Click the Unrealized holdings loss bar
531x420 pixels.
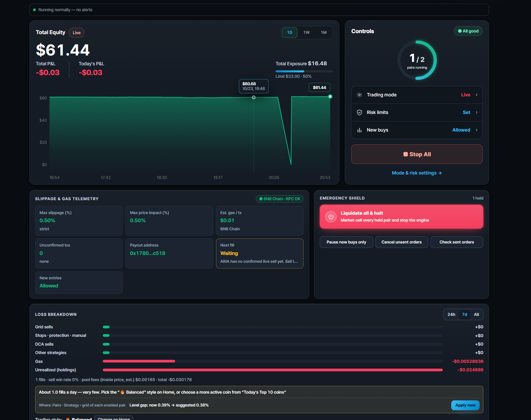(x=273, y=370)
